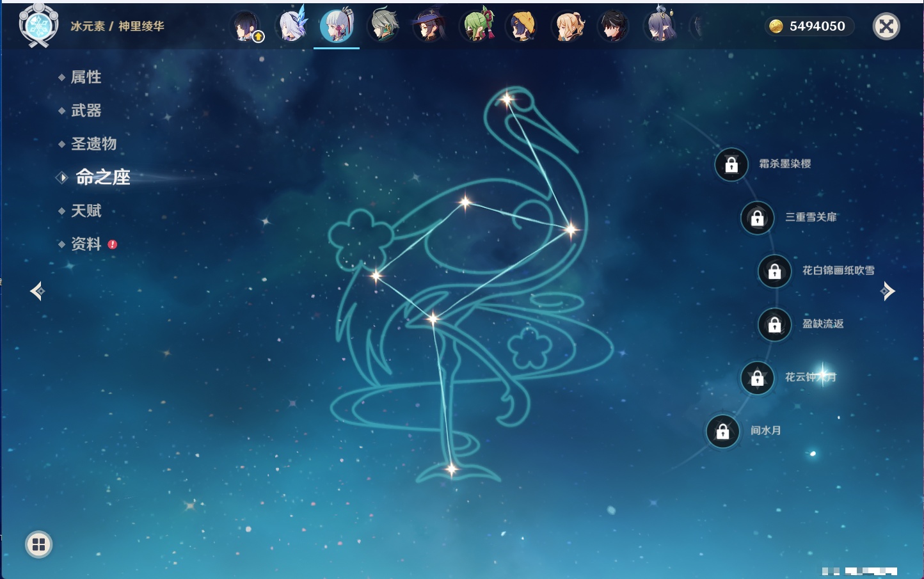The width and height of the screenshot is (924, 579).
Task: Select the gray-green-haired character avatar
Action: click(x=383, y=26)
